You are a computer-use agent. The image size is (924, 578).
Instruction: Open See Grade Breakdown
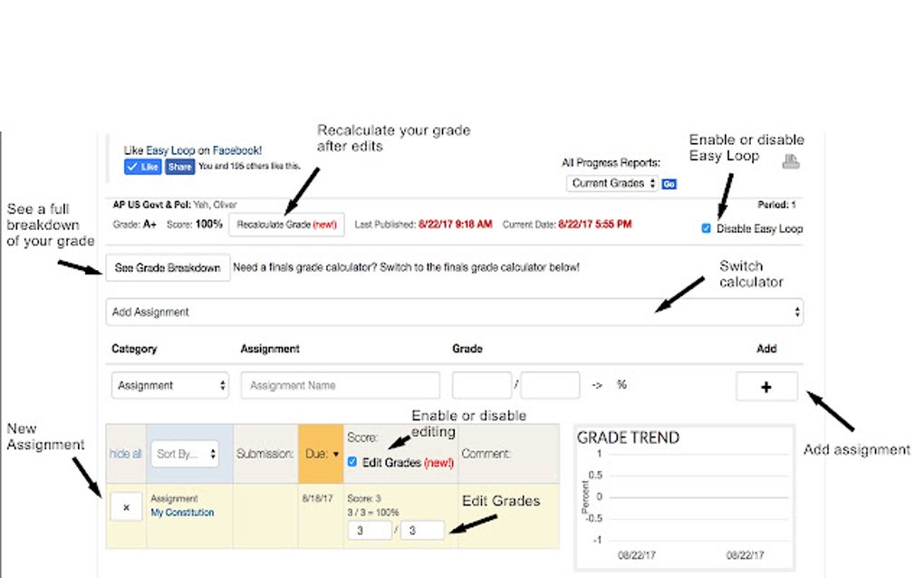pyautogui.click(x=166, y=267)
